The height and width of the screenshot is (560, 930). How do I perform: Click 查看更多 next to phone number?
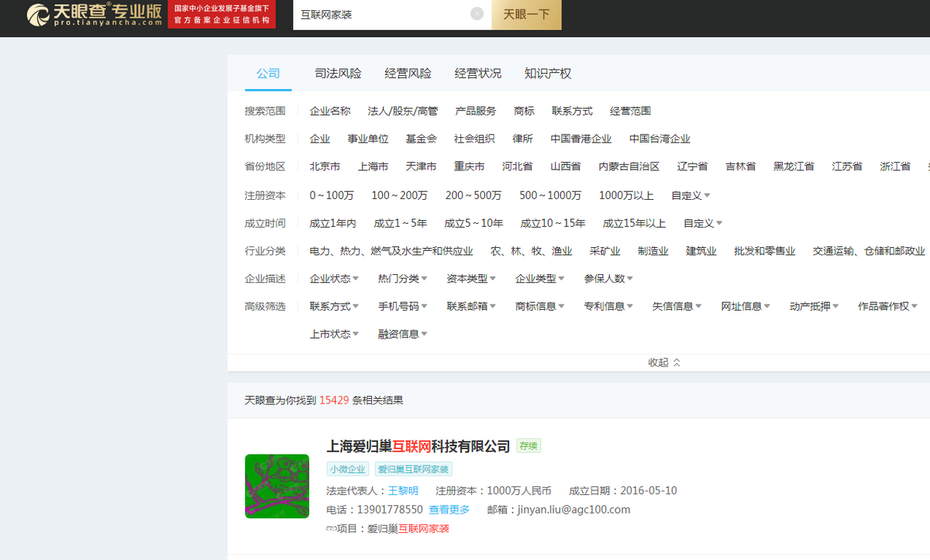[449, 510]
